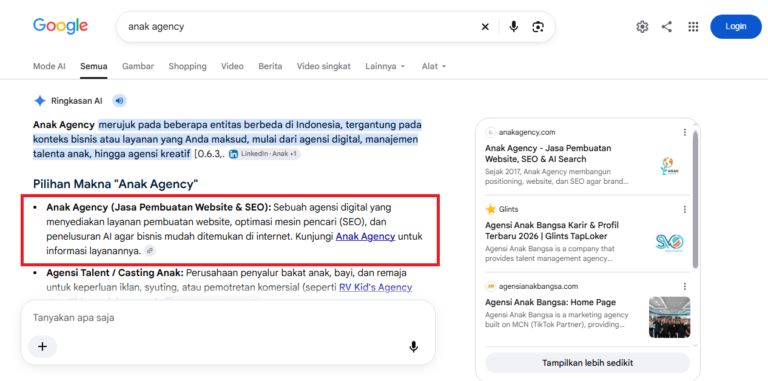The width and height of the screenshot is (768, 381).
Task: Click link chain icon after 'informasi layanannya'
Action: click(150, 250)
